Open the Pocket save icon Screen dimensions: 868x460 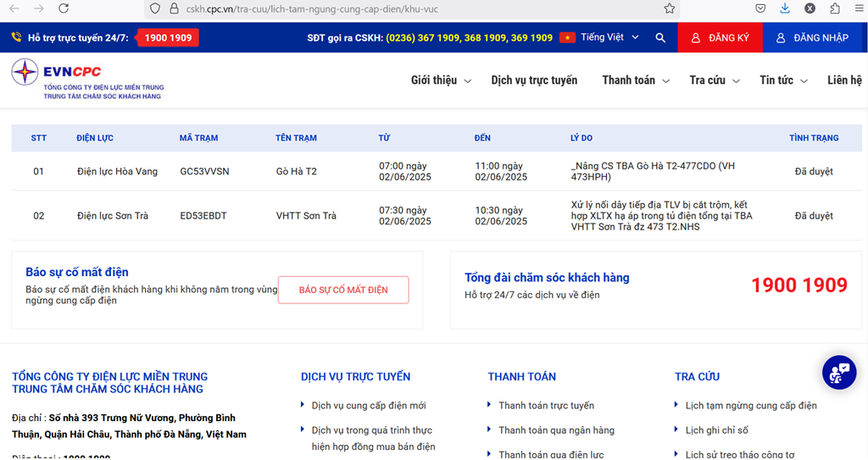pos(760,8)
